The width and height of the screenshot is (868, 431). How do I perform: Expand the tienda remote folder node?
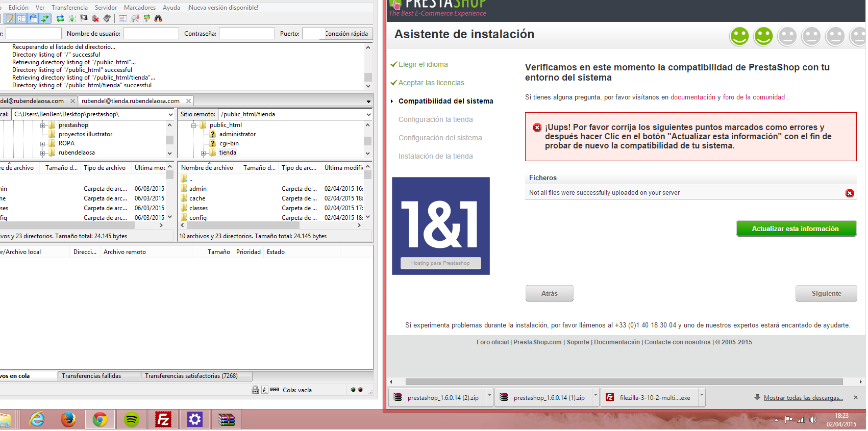click(204, 153)
